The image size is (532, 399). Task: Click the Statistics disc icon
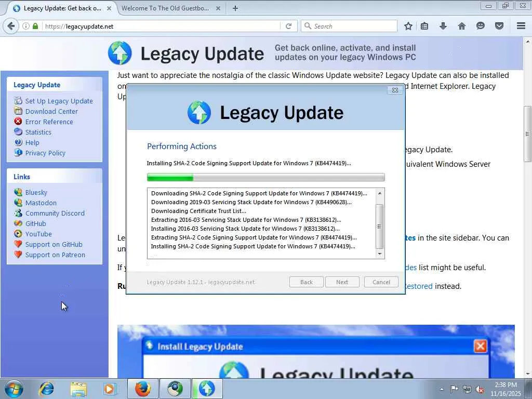(x=18, y=131)
